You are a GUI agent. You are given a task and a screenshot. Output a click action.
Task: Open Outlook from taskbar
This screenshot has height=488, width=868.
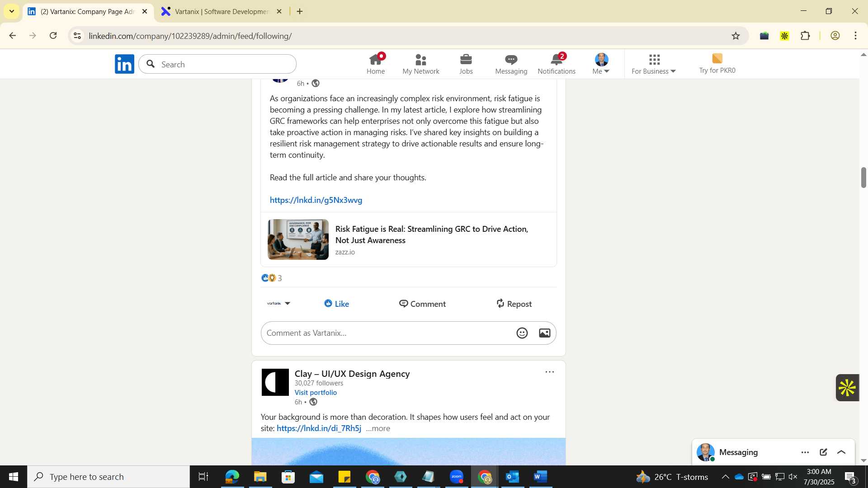pyautogui.click(x=513, y=477)
